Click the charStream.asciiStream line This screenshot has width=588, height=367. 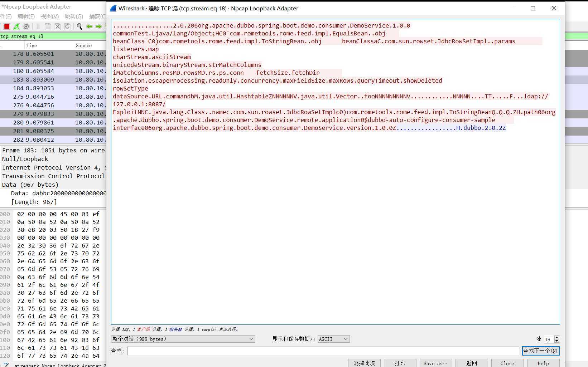152,57
